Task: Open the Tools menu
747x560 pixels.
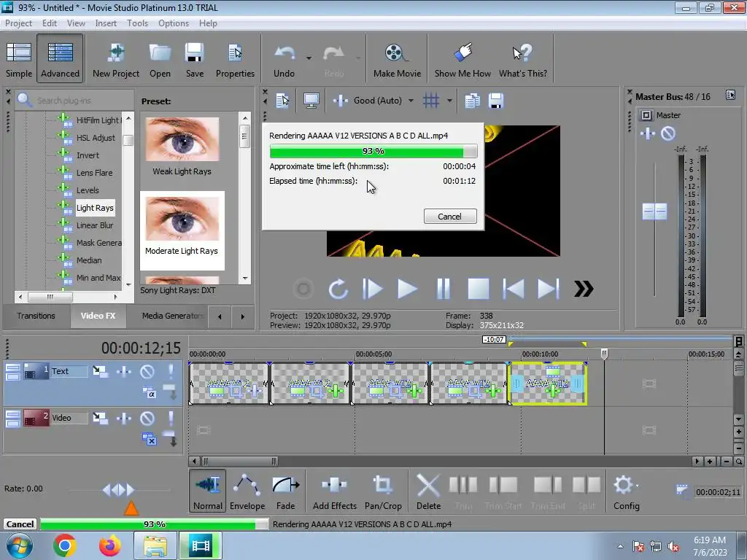Action: 137,23
